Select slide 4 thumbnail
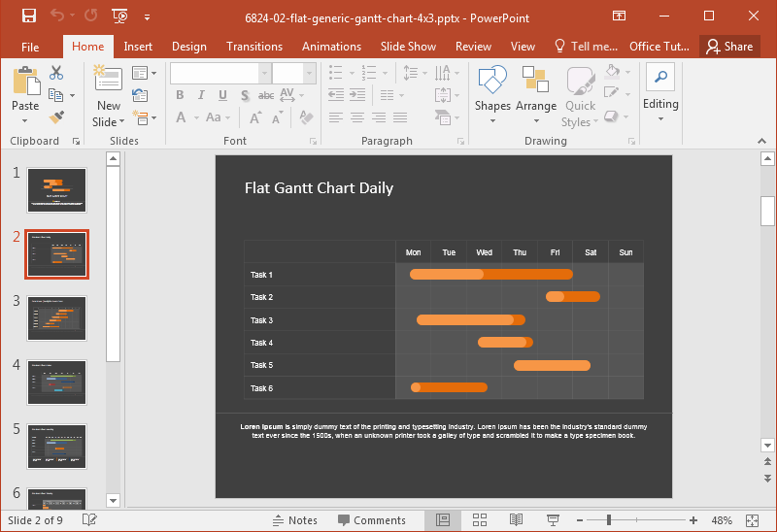The image size is (777, 532). [56, 382]
